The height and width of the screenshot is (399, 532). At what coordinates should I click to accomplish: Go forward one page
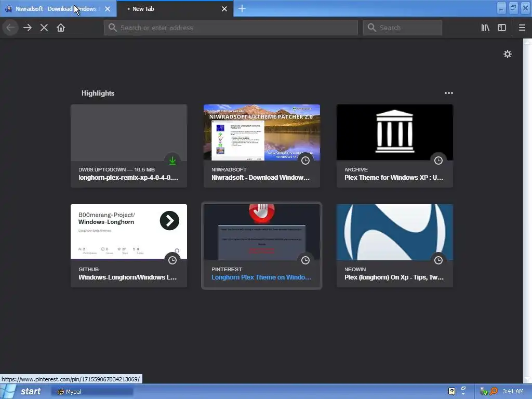tap(28, 28)
